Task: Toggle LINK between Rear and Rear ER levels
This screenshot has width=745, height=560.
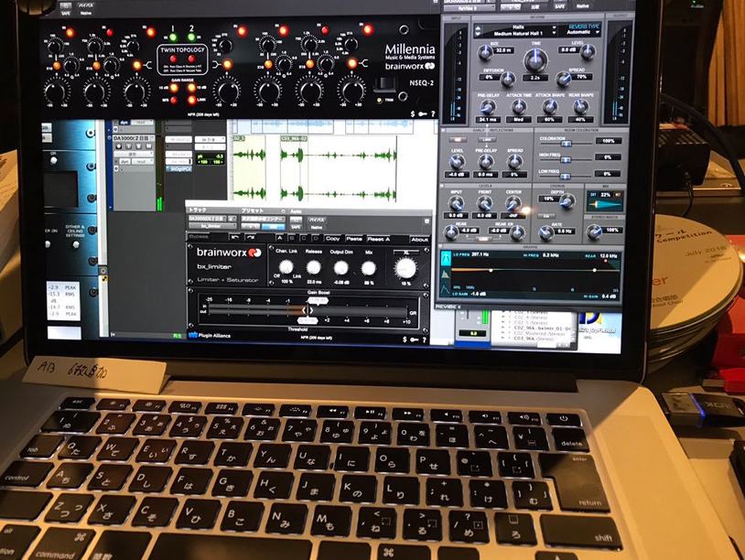Action: coord(482,239)
